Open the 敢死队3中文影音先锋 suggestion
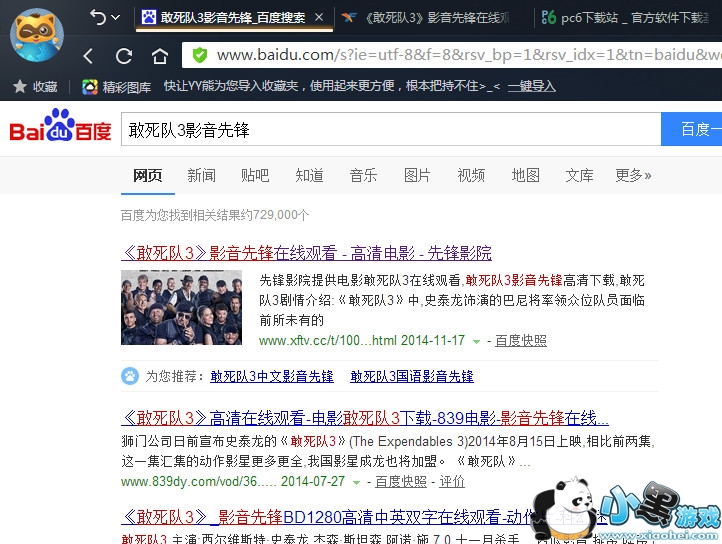Viewport: 722px width, 544px height. [272, 376]
